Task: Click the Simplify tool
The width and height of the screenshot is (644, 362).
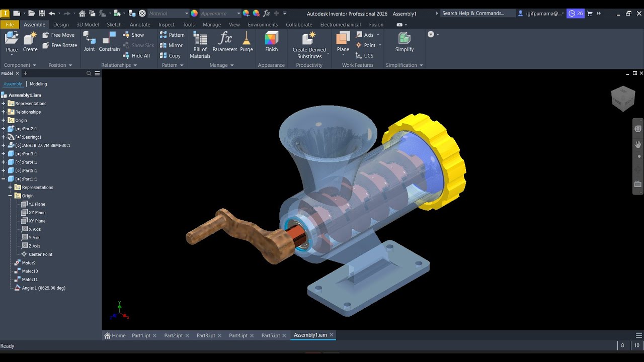Action: (405, 42)
